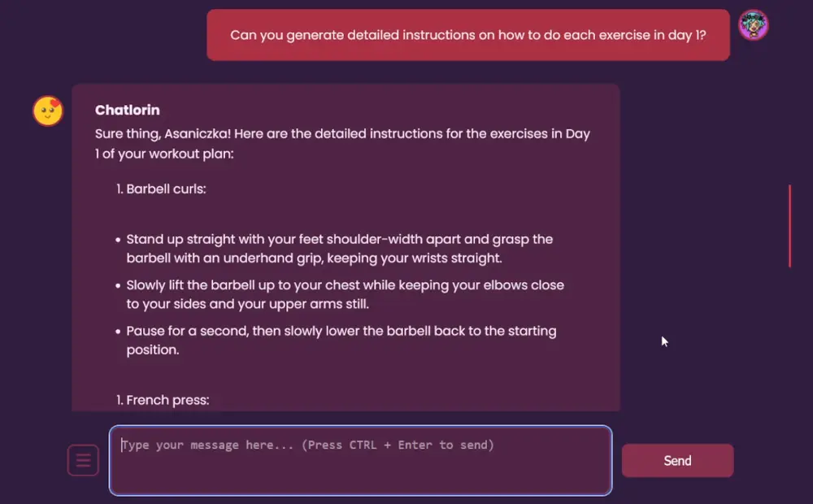Image resolution: width=813 pixels, height=504 pixels.
Task: Click the Chatlorin name heading
Action: [x=128, y=110]
